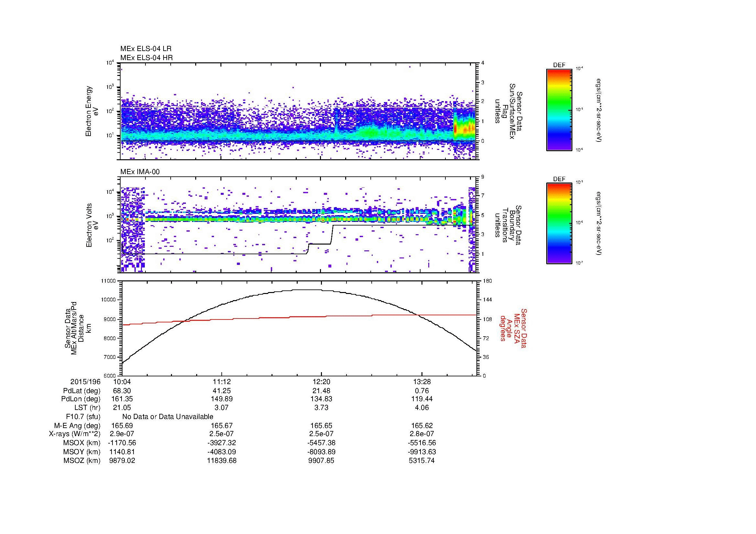
Task: Click the 'MSOX (km)' row label
Action: point(82,443)
